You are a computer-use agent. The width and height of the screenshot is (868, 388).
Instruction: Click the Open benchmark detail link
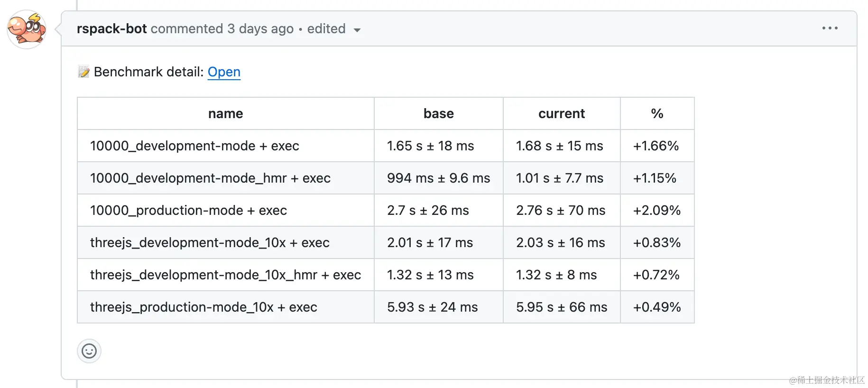pyautogui.click(x=224, y=72)
